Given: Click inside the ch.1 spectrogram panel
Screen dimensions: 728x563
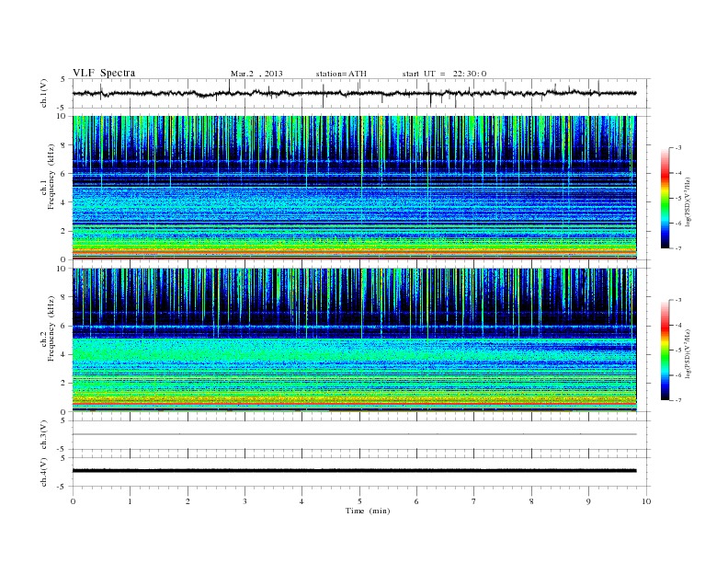Looking at the screenshot, I should pos(354,188).
